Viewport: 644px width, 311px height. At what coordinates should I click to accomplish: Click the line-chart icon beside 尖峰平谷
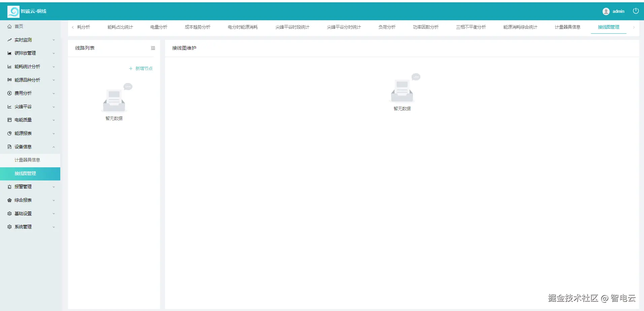[x=9, y=107]
